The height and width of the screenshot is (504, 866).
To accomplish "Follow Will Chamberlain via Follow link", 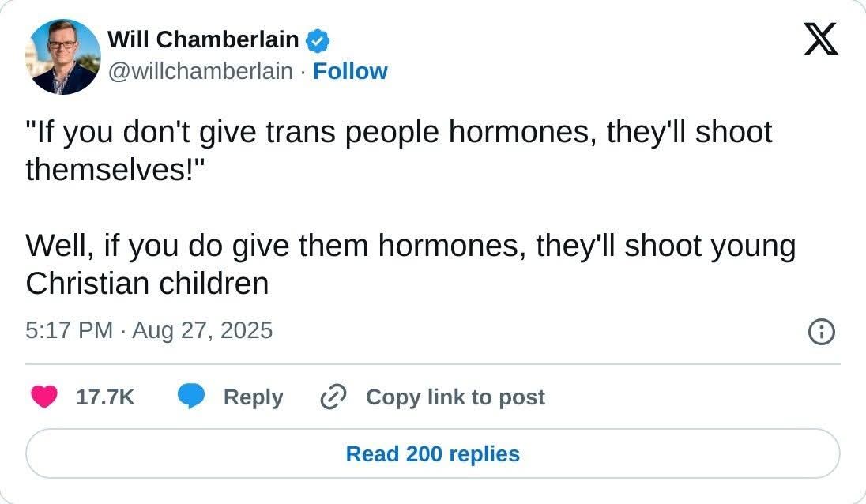I will point(350,71).
